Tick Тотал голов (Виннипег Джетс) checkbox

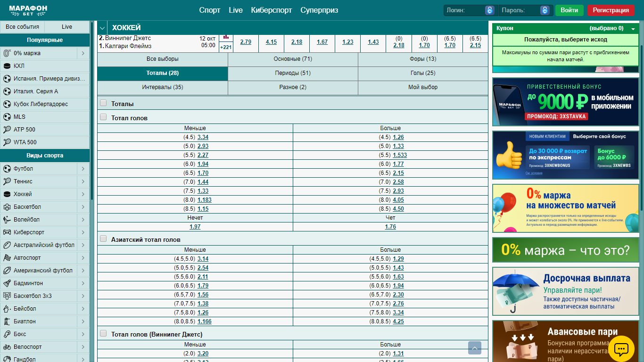(103, 333)
